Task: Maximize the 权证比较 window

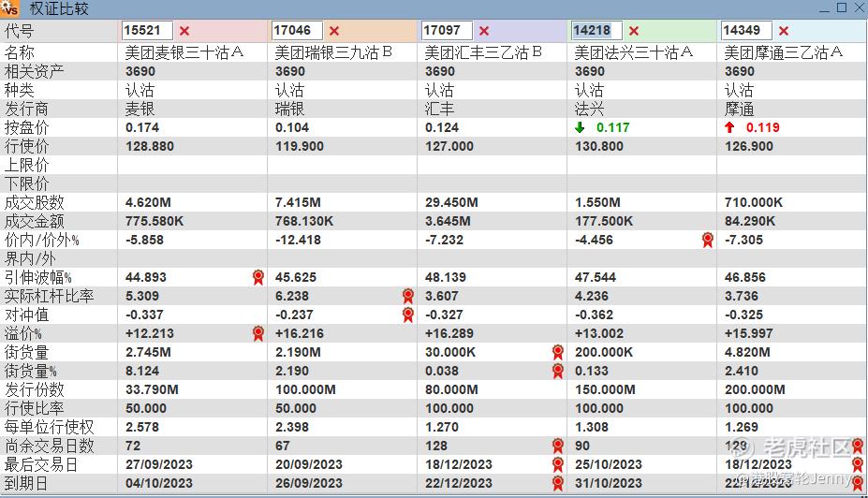Action: click(x=842, y=7)
